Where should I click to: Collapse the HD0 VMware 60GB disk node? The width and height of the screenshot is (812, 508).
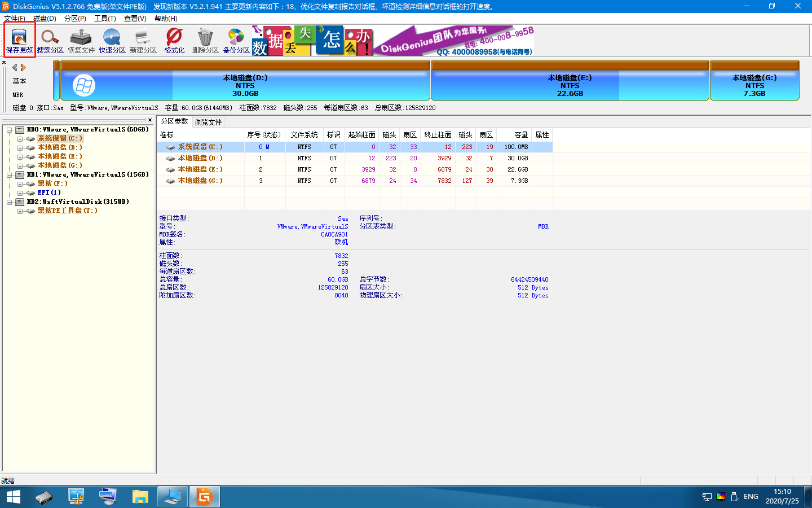coord(10,130)
